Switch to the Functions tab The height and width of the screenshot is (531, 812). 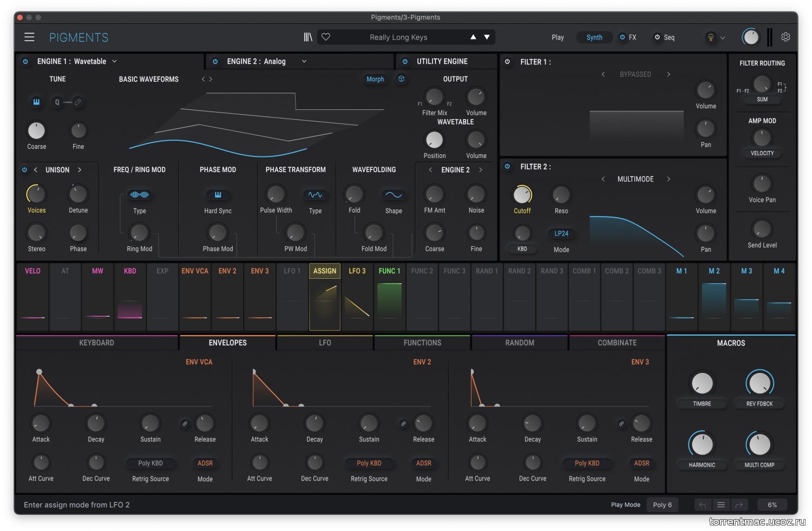[x=422, y=343]
